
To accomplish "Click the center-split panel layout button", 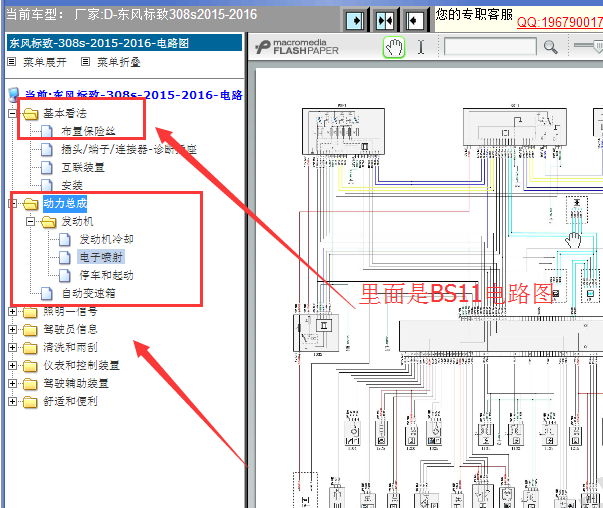I will [x=385, y=20].
